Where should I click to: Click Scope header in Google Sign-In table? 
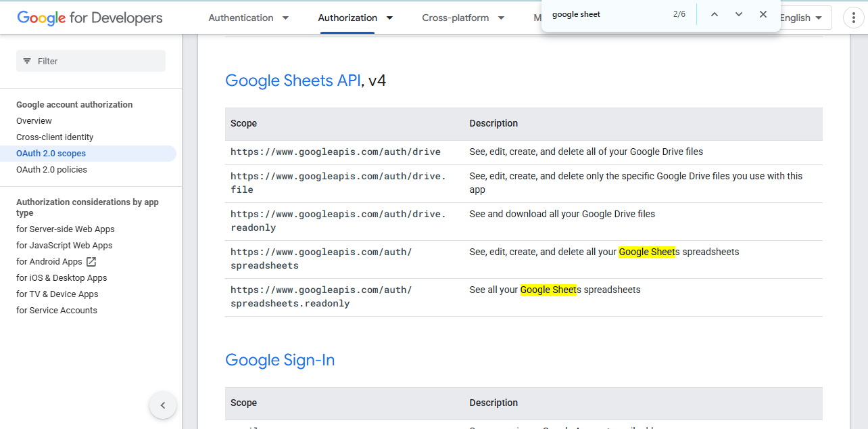243,403
